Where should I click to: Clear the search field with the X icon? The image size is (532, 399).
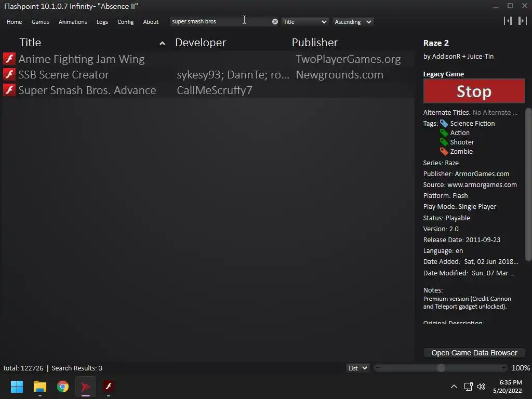[275, 22]
